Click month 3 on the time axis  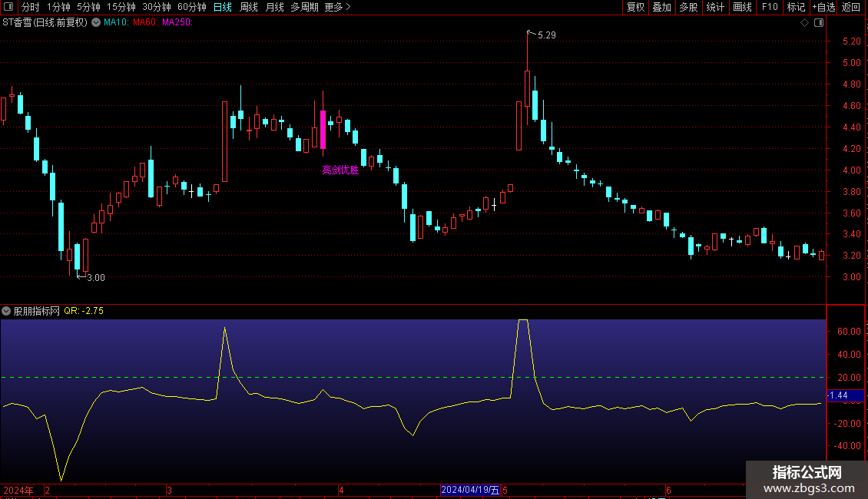tap(170, 491)
